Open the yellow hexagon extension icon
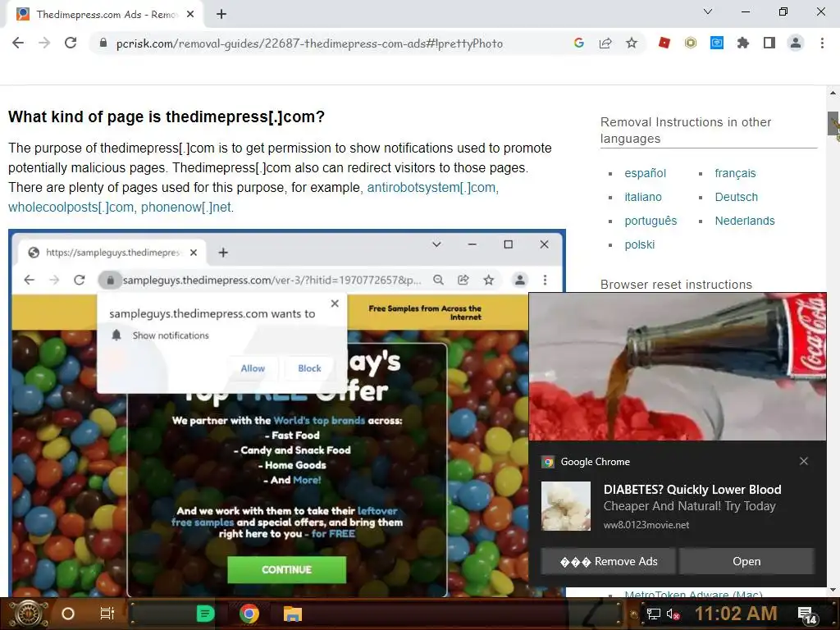 click(x=691, y=43)
